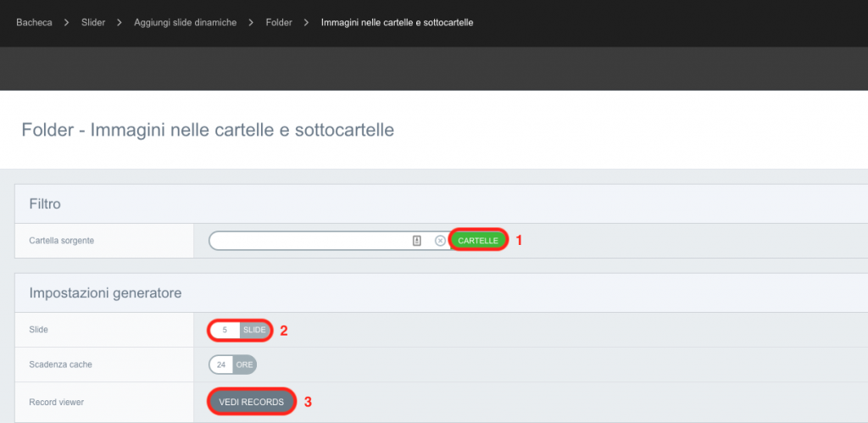Screen dimensions: 868x423
Task: Navigate to Aggiungi slide dinamiche breadcrumb
Action: tap(186, 23)
